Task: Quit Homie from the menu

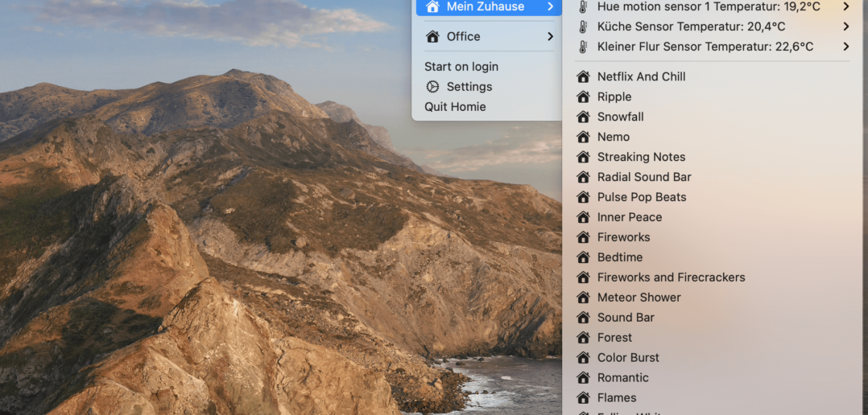Action: 455,107
